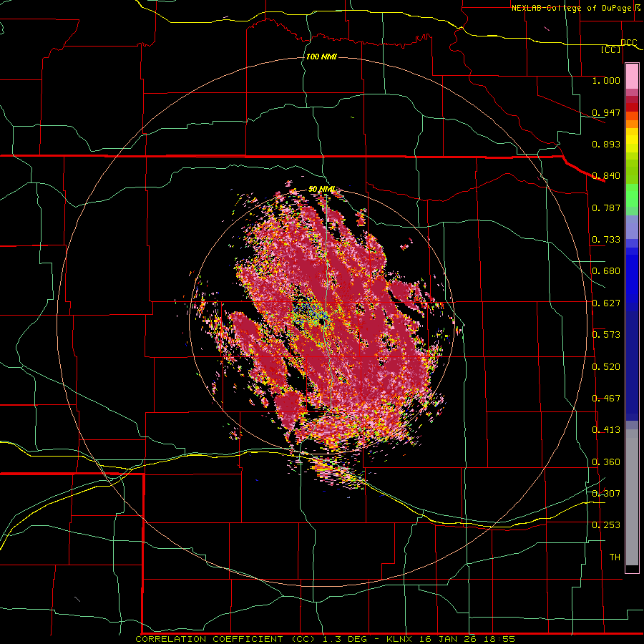
Task: Click the NEXLAB-College of DuPage header text
Action: pyautogui.click(x=572, y=8)
